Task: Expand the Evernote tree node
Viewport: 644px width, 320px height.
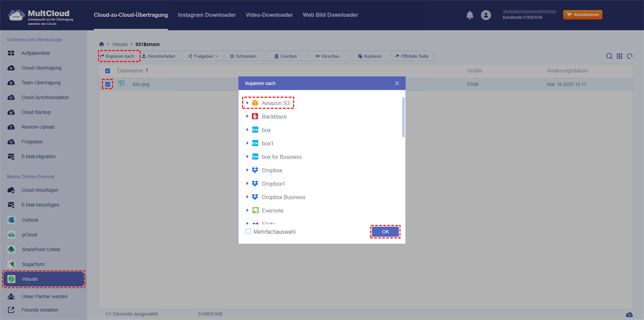Action: coord(247,210)
